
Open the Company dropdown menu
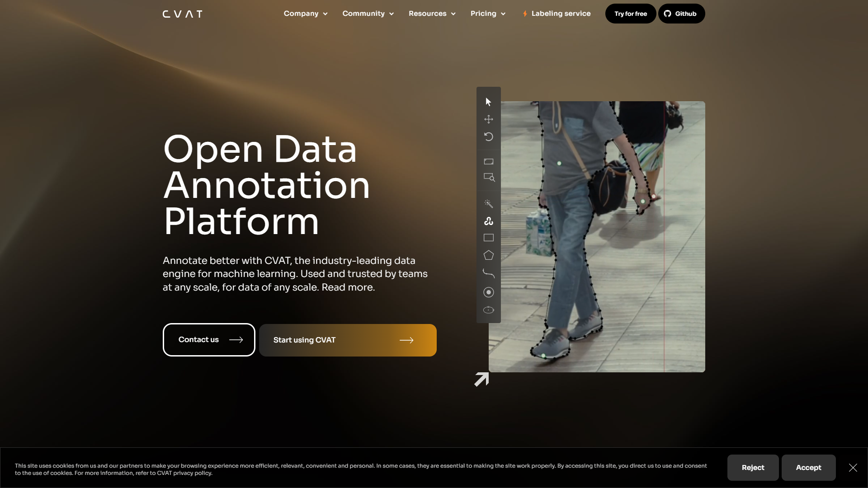click(305, 14)
